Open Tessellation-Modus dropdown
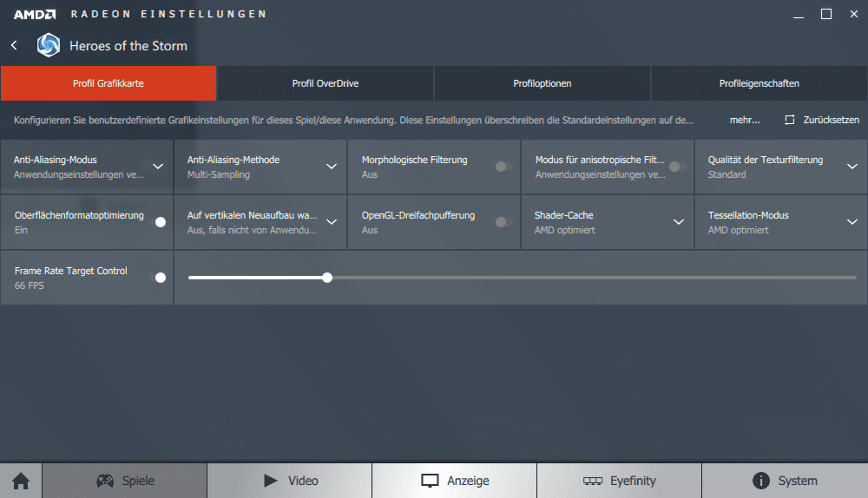Viewport: 868px width, 498px height. (x=852, y=222)
